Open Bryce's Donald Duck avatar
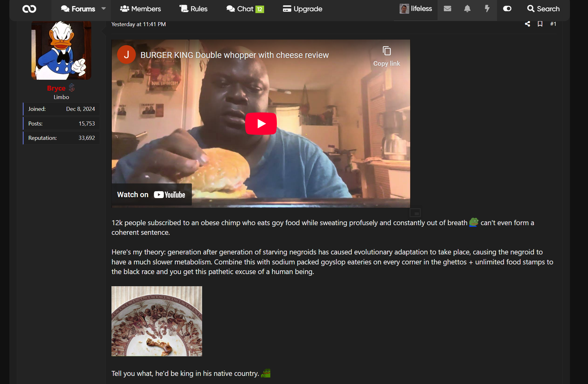 click(x=61, y=50)
